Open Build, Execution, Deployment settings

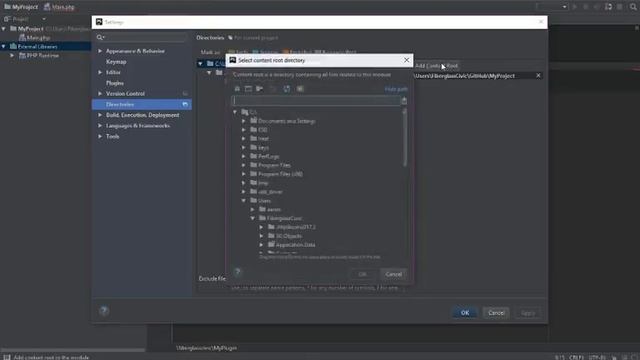click(142, 115)
